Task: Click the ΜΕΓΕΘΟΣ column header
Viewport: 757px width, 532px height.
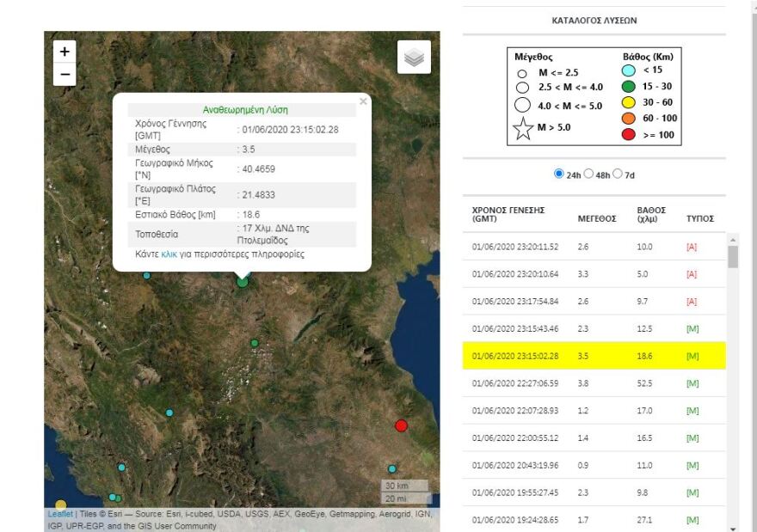Action: [596, 218]
